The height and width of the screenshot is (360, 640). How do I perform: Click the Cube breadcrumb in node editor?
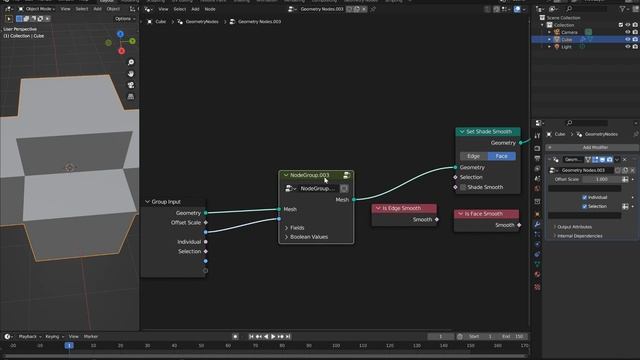(x=160, y=22)
